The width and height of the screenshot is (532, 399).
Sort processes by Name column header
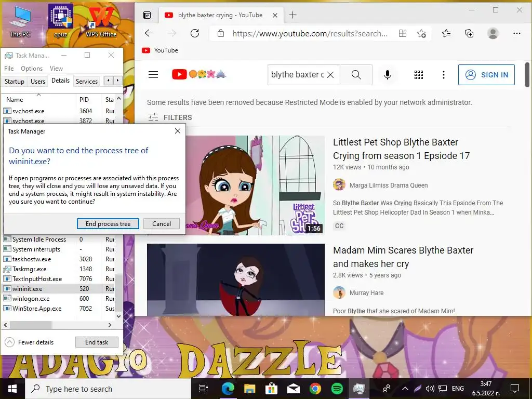[38, 99]
